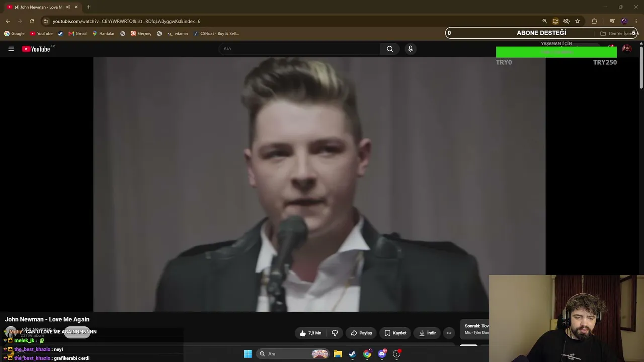This screenshot has width=644, height=362.
Task: Like the video with the thumbs-up button
Action: (x=310, y=333)
